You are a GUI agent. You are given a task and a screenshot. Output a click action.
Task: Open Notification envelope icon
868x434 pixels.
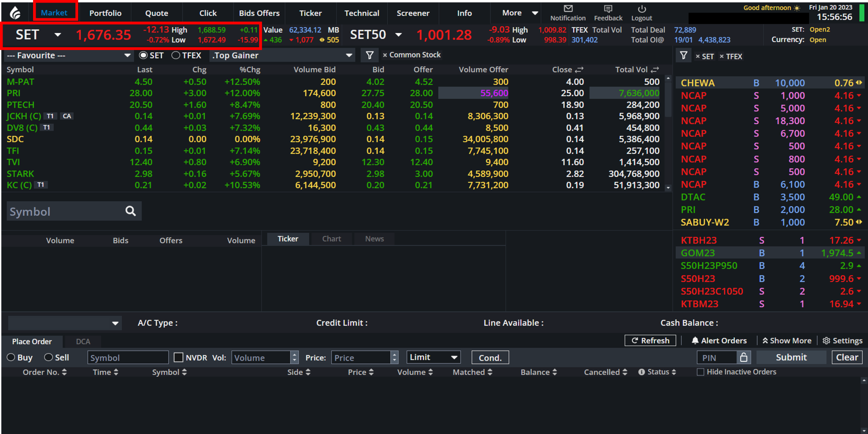568,8
